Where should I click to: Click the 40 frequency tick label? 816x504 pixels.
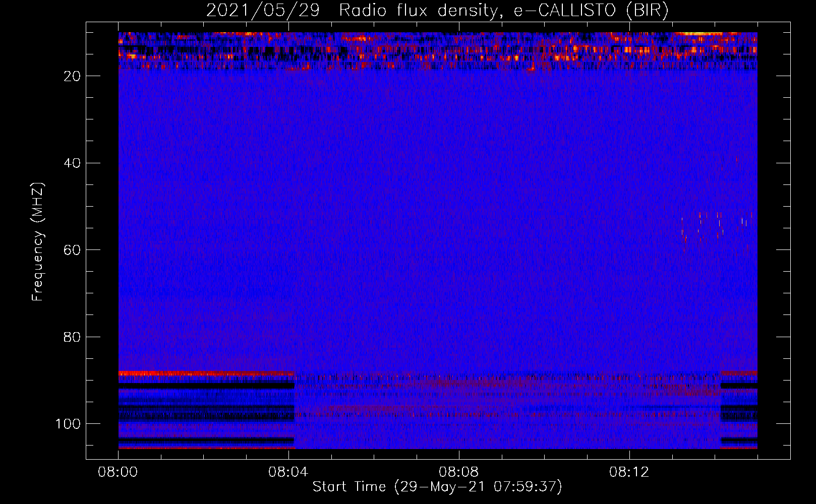click(73, 163)
